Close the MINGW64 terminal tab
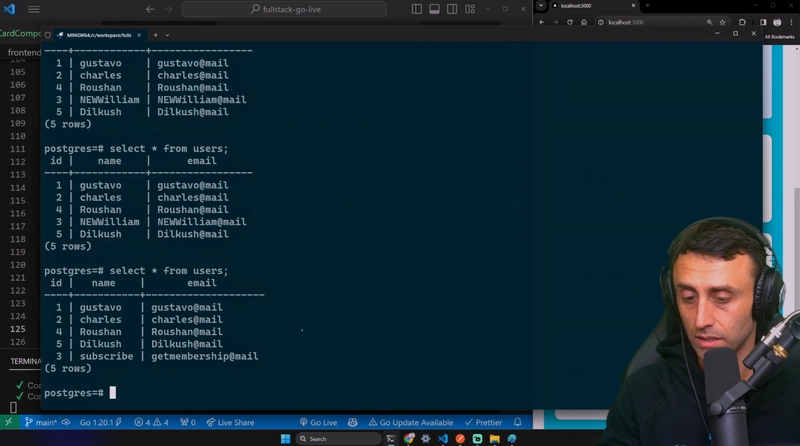 pos(139,35)
